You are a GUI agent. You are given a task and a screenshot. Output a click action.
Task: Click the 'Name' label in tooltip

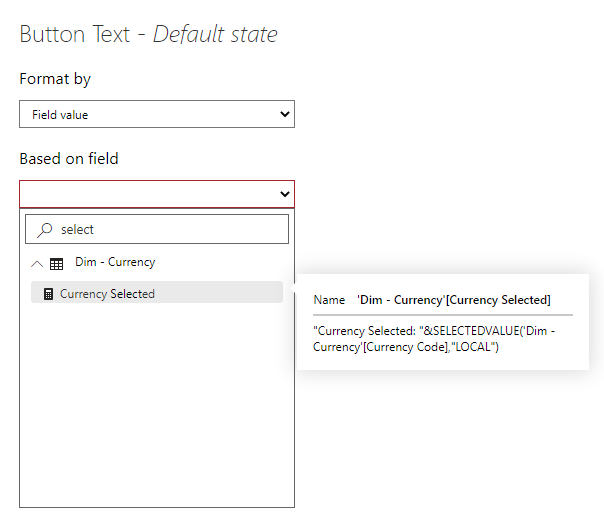click(329, 300)
